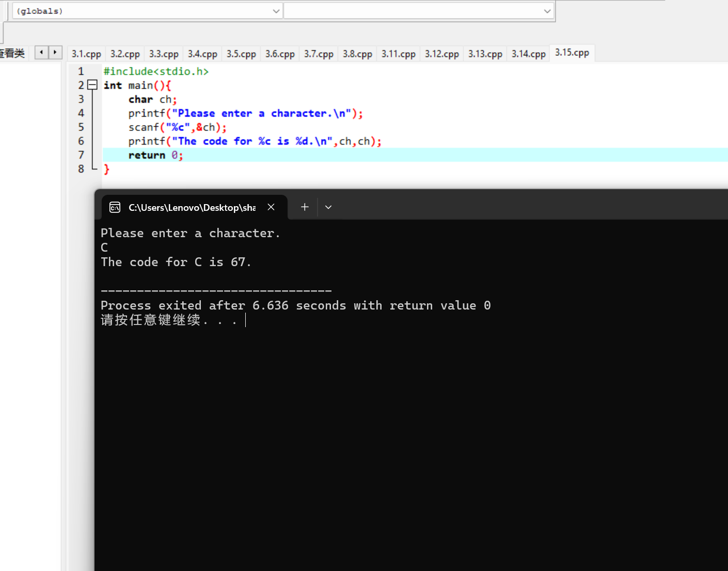Click the closing brace on line 8
Image resolution: width=728 pixels, height=571 pixels.
106,169
